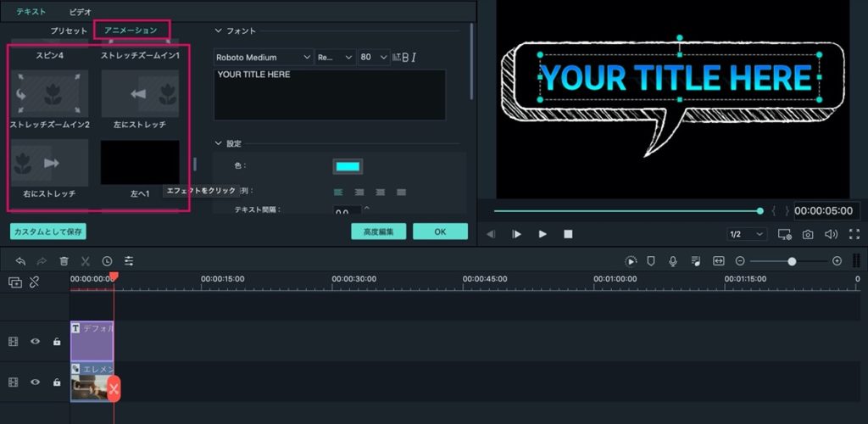Open the sliders adjustment icon
Image resolution: width=868 pixels, height=424 pixels.
pos(129,261)
